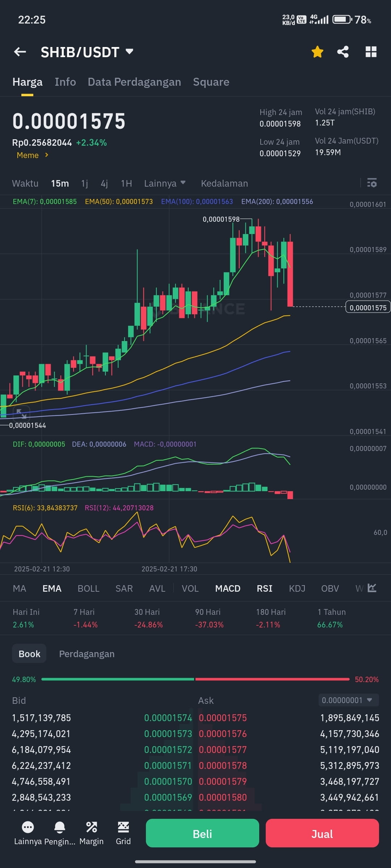This screenshot has width=391, height=868.
Task: Open the Margin trading icon
Action: (91, 833)
